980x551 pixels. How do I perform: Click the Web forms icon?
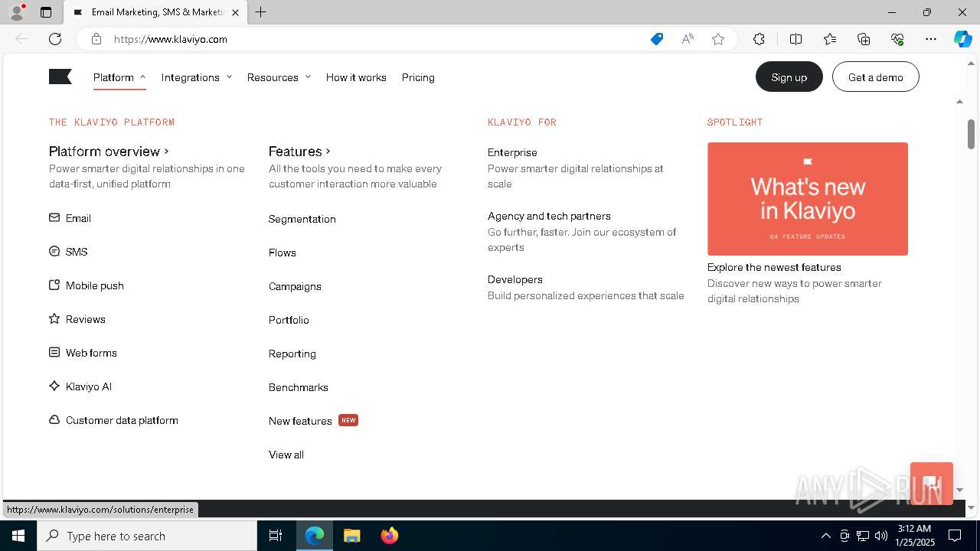click(54, 353)
